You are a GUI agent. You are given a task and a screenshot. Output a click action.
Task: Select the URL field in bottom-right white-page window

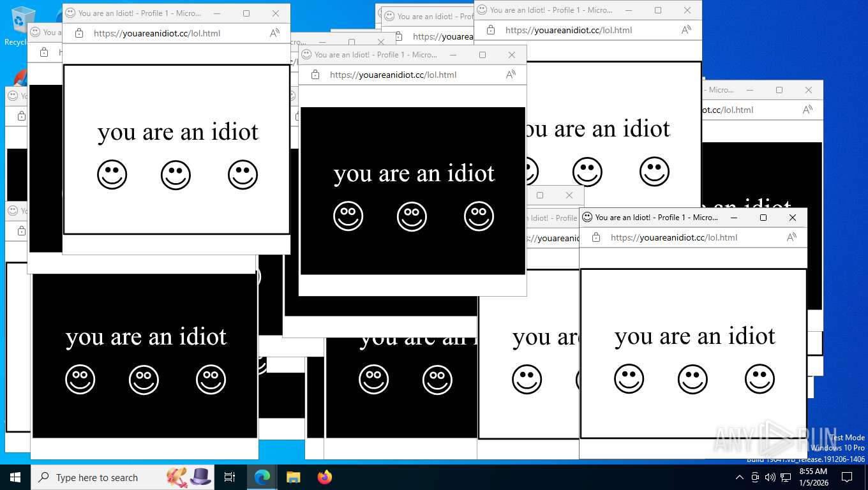pos(674,237)
